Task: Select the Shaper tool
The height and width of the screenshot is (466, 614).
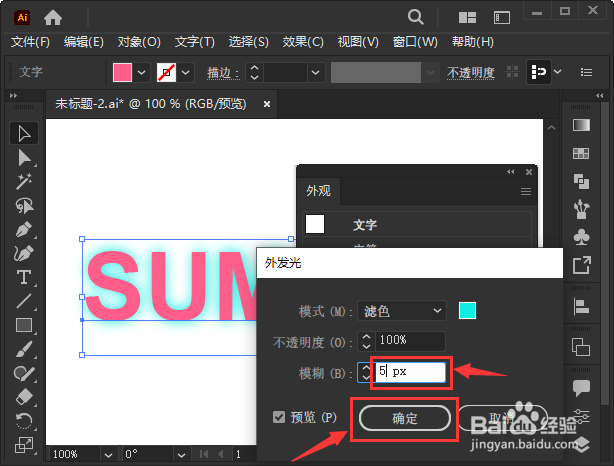Action: point(24,373)
